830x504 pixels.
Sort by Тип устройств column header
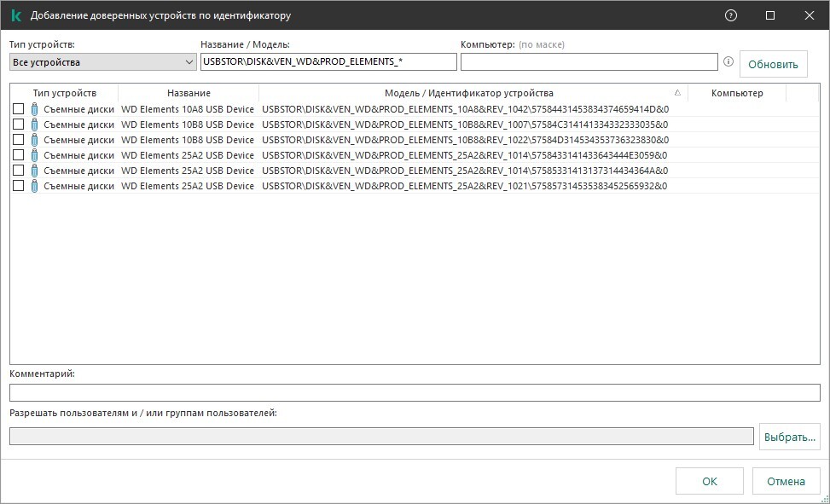64,93
